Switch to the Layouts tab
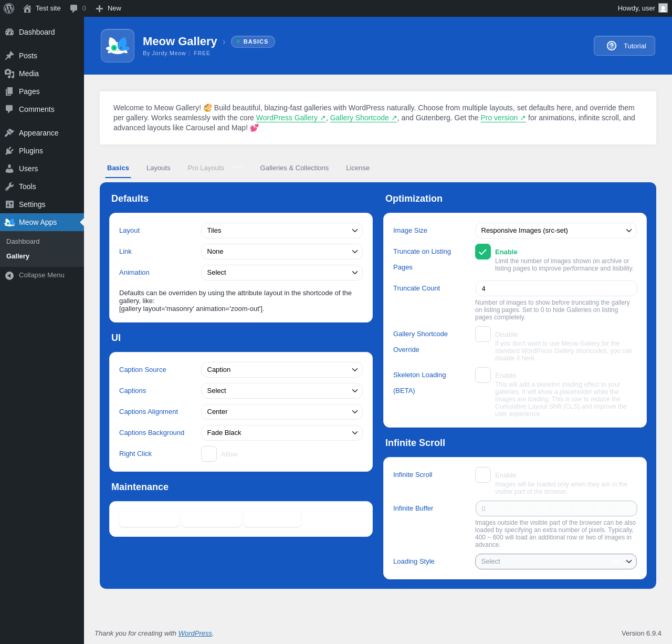672x644 pixels. (159, 168)
